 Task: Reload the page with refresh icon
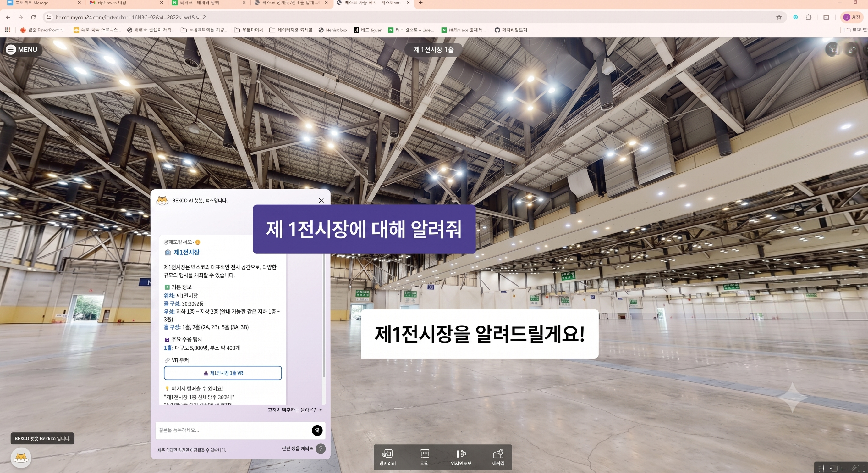click(x=33, y=17)
